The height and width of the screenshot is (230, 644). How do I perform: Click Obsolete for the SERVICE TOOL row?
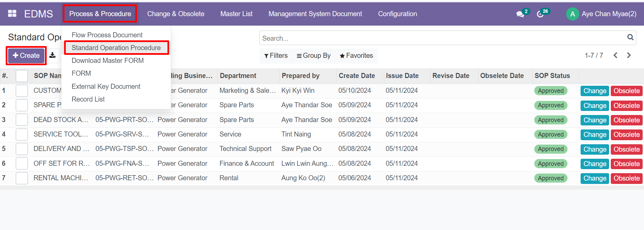(x=627, y=135)
